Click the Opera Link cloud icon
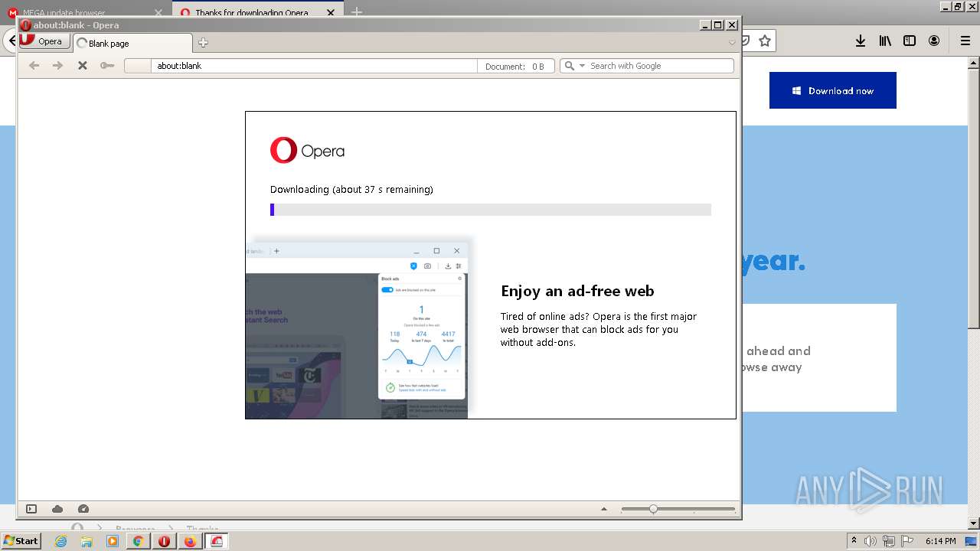This screenshot has width=980, height=551. click(x=57, y=509)
